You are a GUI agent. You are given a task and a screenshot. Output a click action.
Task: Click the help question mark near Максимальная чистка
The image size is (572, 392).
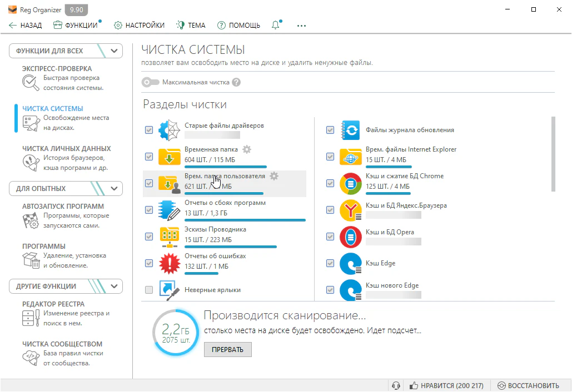(x=236, y=82)
